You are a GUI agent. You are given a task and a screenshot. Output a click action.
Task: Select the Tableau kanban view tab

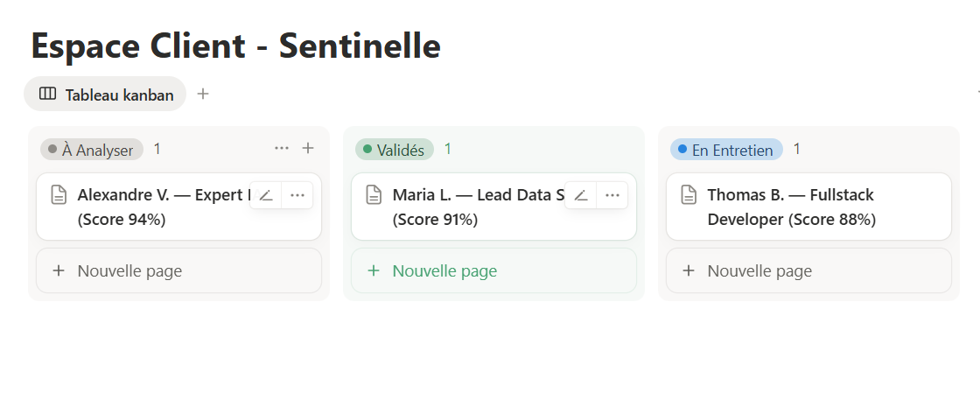click(x=106, y=95)
